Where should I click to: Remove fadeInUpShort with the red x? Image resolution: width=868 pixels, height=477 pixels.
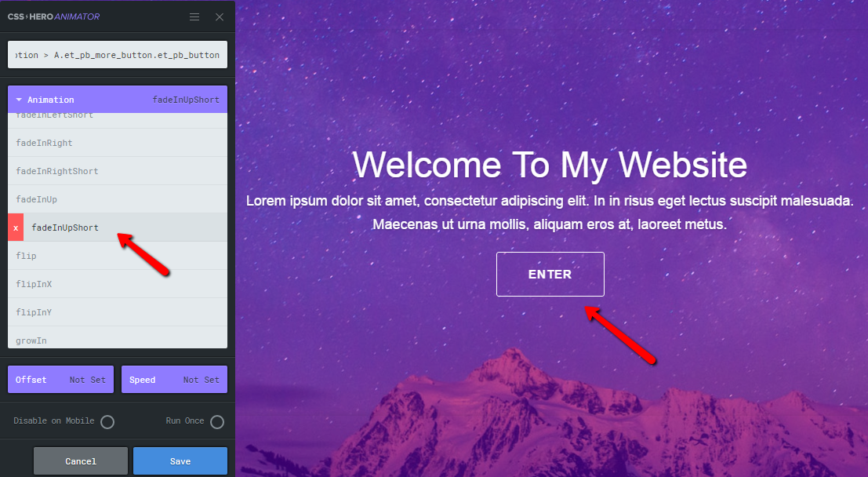point(16,228)
